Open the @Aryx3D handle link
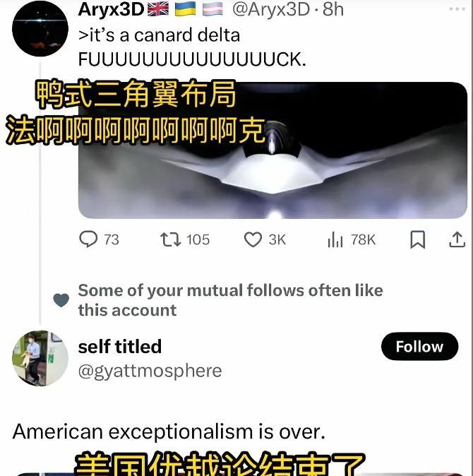 tap(271, 10)
